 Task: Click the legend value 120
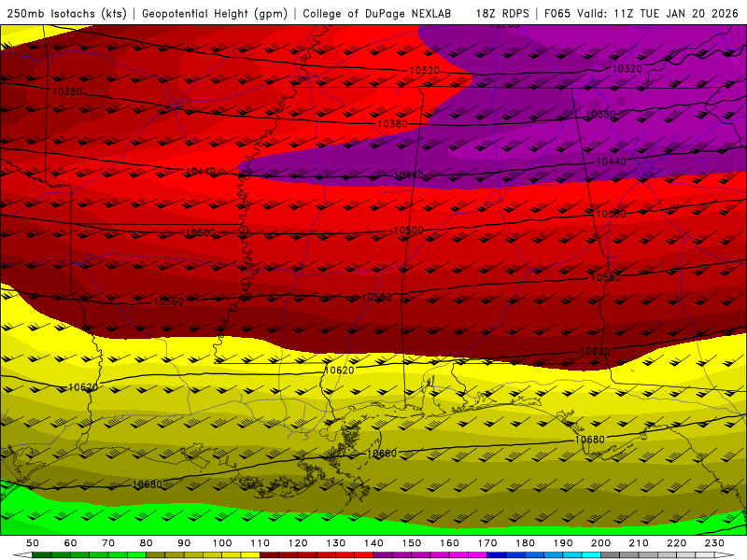(298, 543)
